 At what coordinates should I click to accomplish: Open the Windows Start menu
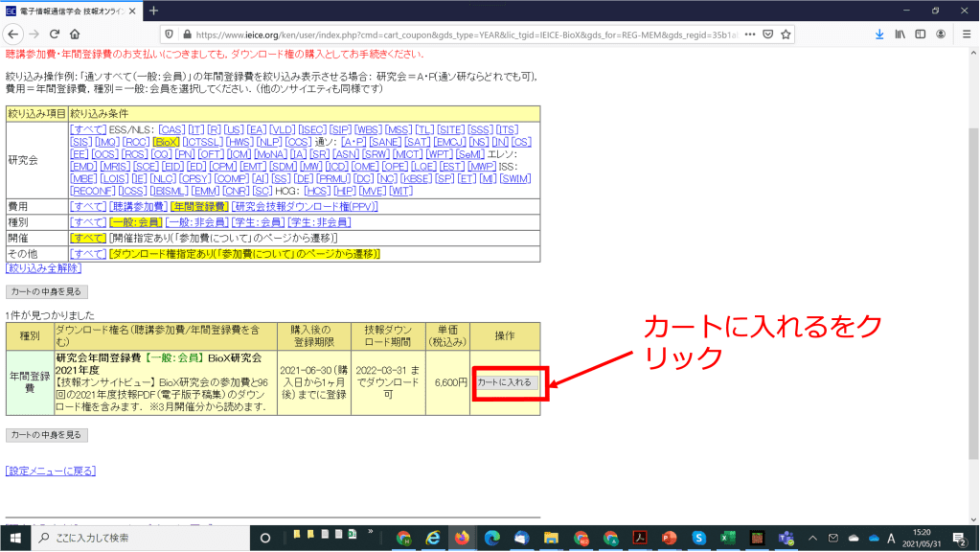click(x=15, y=538)
